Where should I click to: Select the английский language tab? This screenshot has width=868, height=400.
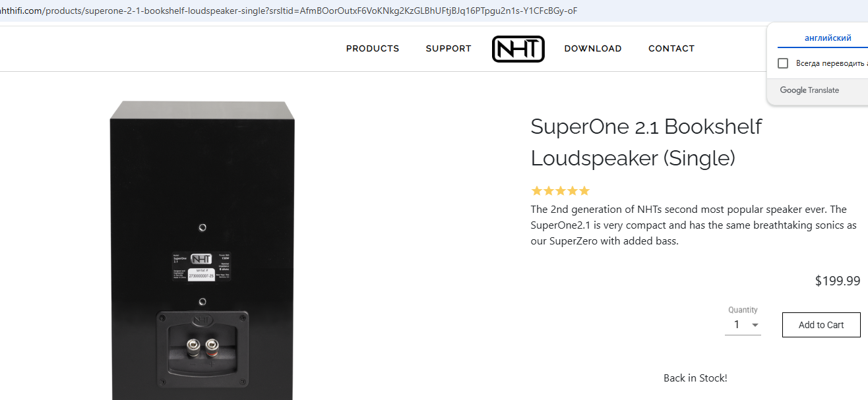point(828,38)
